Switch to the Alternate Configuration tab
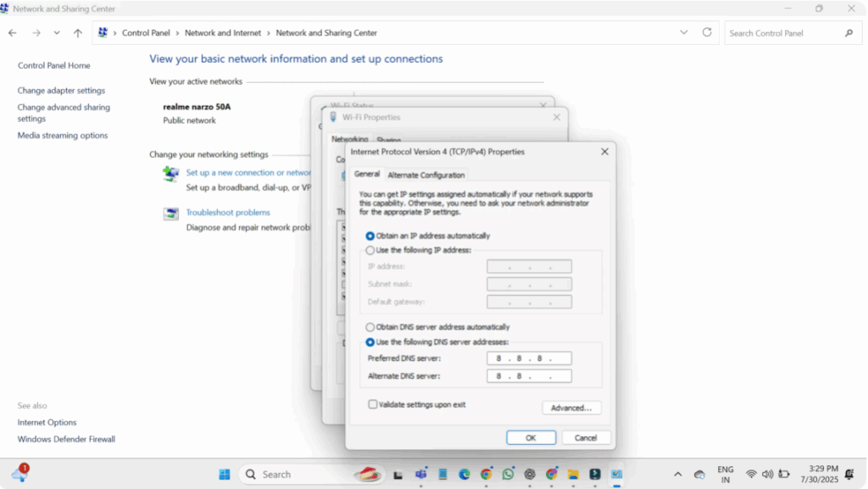This screenshot has height=489, width=868. coord(426,175)
